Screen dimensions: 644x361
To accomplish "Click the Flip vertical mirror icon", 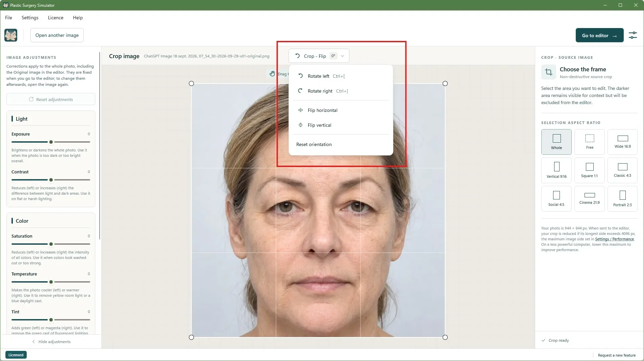I will (300, 125).
